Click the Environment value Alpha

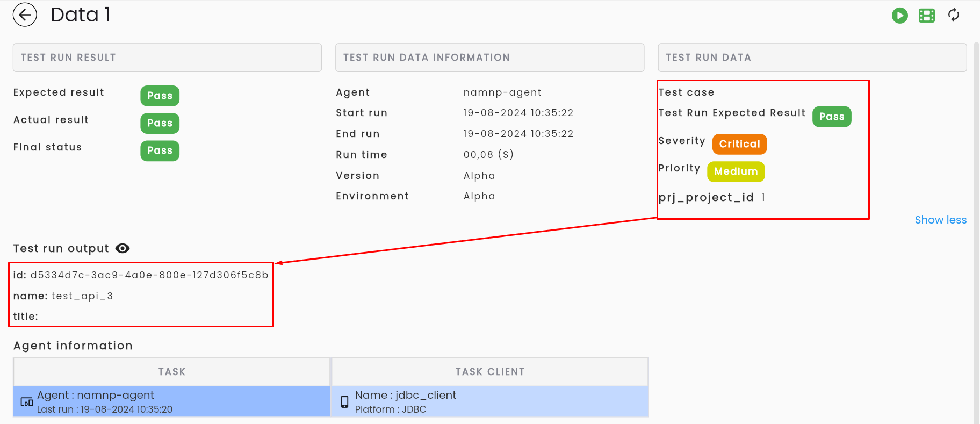479,196
